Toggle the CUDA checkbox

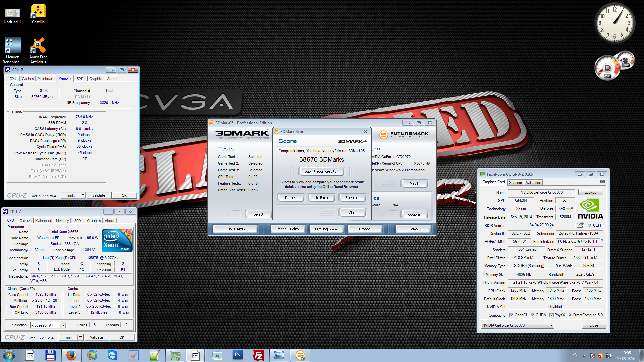click(533, 315)
